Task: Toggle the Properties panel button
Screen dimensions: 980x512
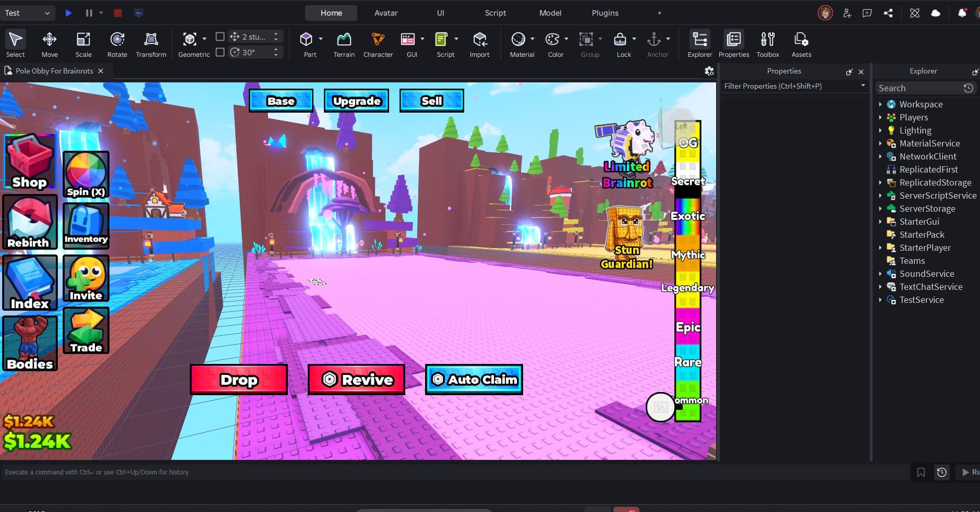Action: coord(734,44)
